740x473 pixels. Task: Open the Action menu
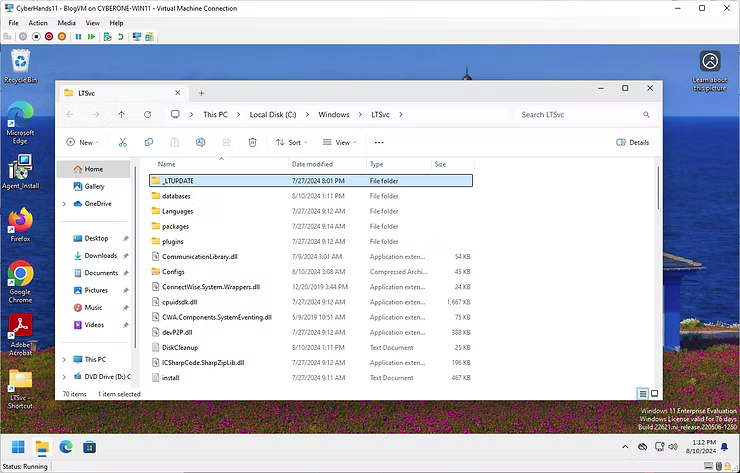(38, 23)
